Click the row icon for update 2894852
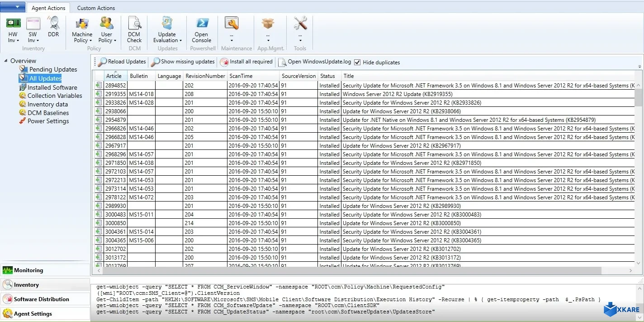 pos(99,85)
